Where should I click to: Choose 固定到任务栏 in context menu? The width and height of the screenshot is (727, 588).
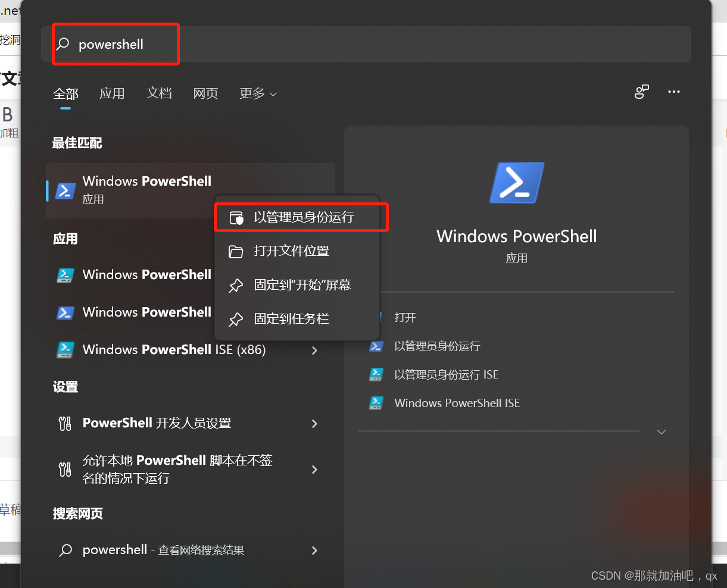(297, 319)
